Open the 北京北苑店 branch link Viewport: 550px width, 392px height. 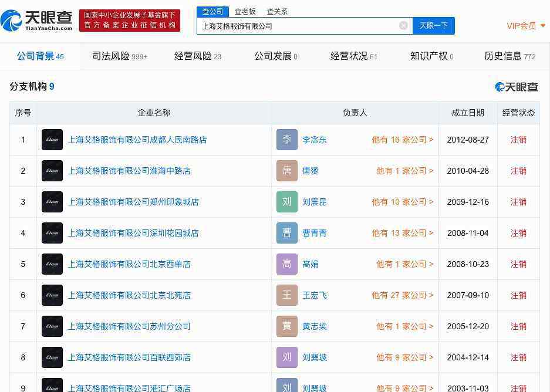click(x=129, y=295)
